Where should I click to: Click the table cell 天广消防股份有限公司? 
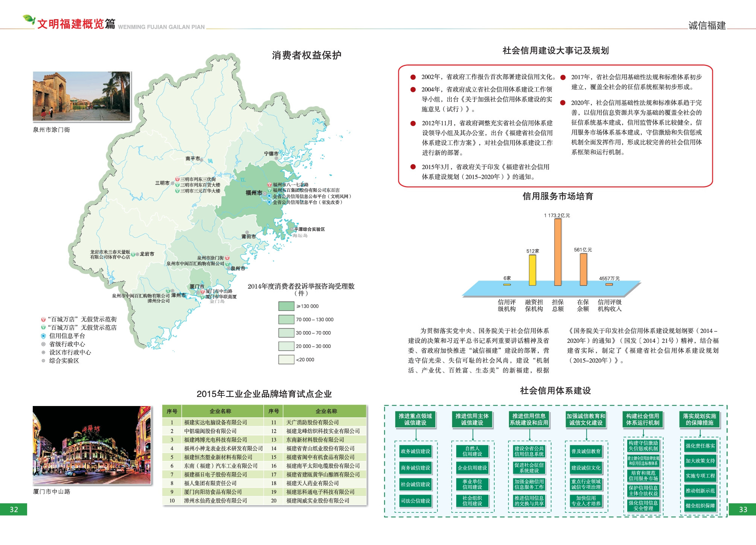click(325, 423)
